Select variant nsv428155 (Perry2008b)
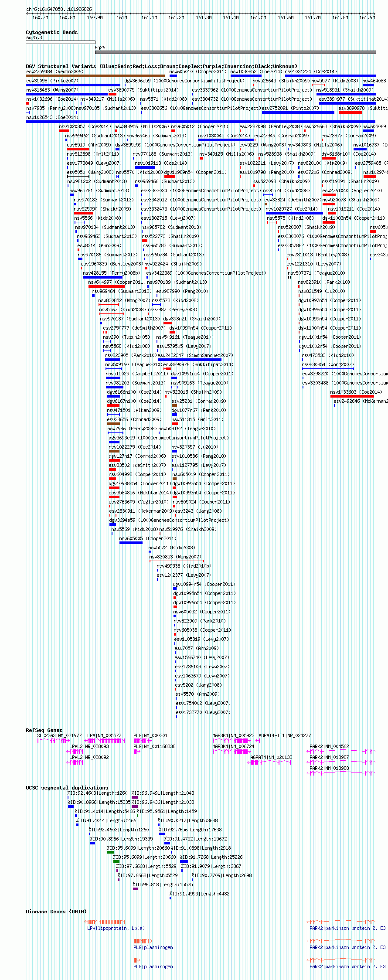 pyautogui.click(x=112, y=273)
